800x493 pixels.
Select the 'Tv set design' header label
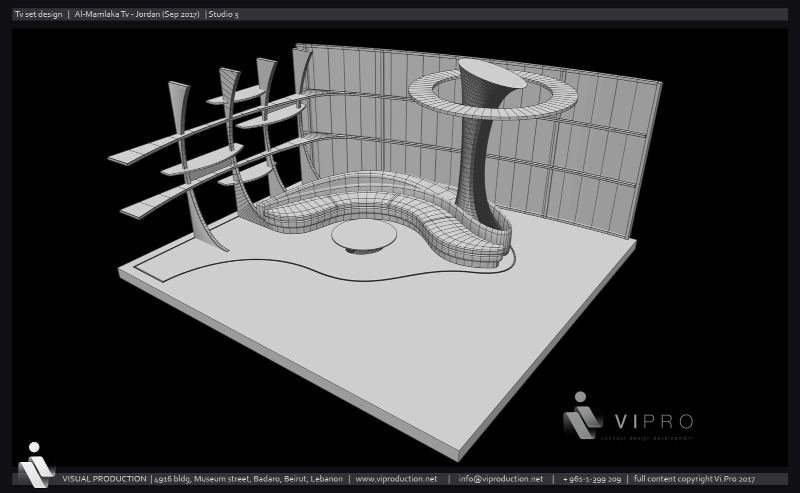38,14
